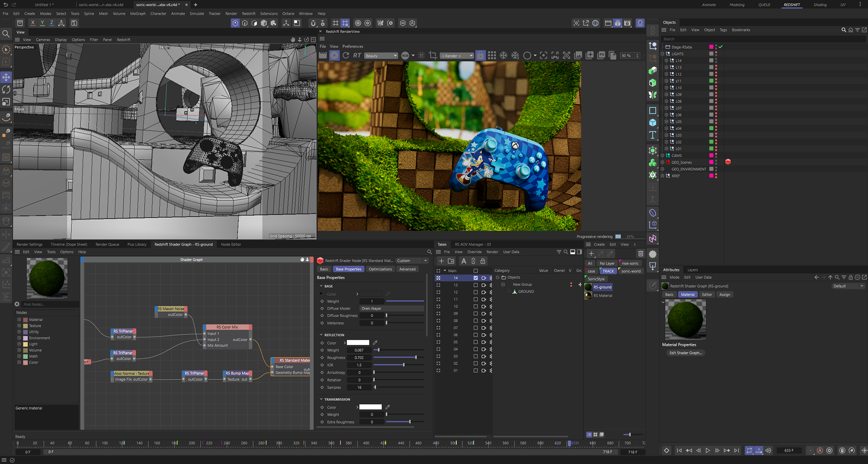Adjust the IOR slider
Screen dimensions: 868x464
click(399, 365)
